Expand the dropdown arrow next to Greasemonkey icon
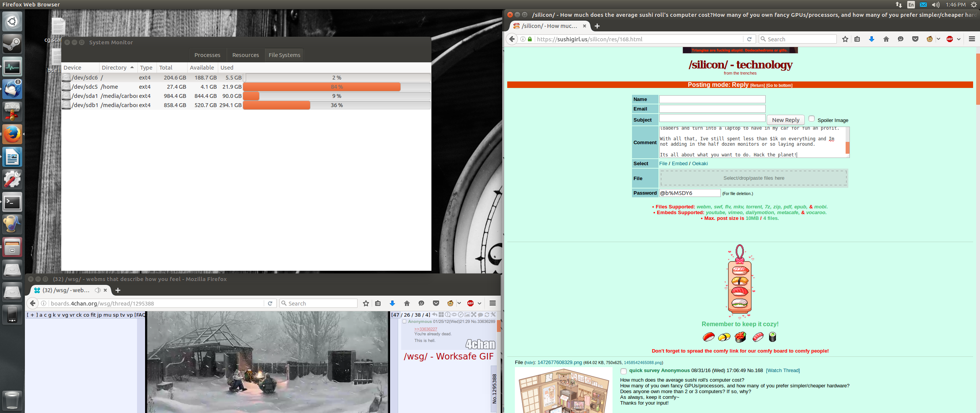 click(938, 39)
